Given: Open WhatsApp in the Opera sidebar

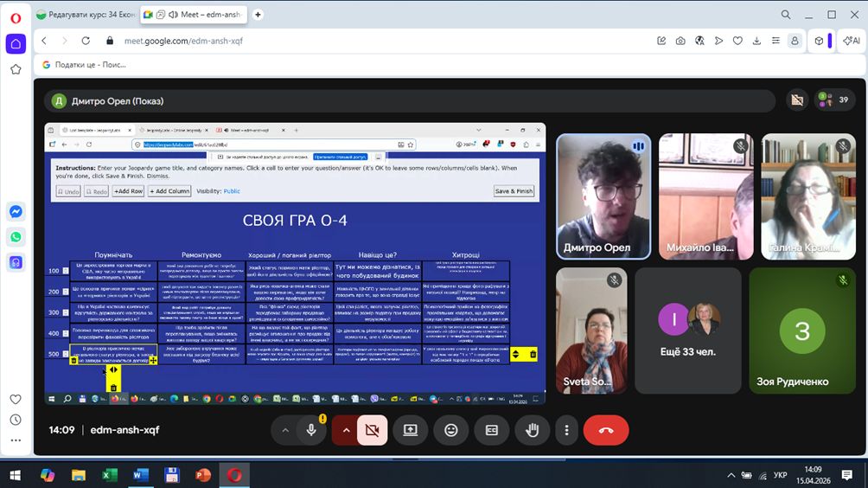Looking at the screenshot, I should coord(16,236).
